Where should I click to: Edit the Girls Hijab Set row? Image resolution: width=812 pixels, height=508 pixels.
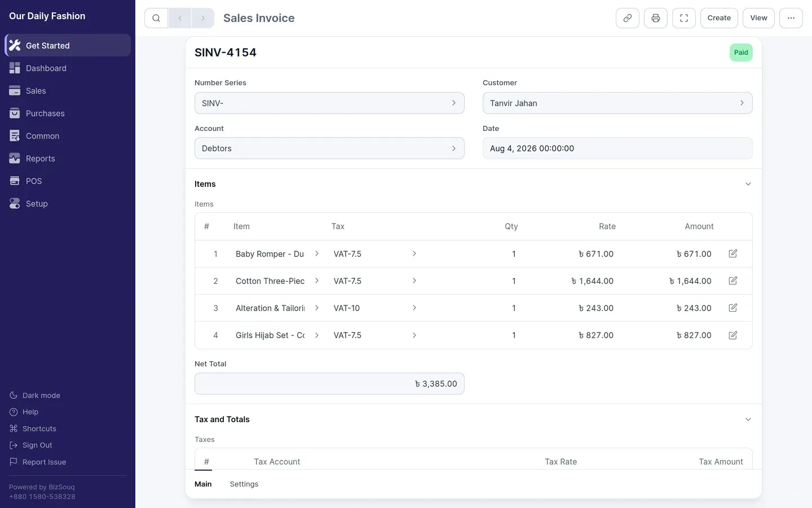(x=733, y=335)
